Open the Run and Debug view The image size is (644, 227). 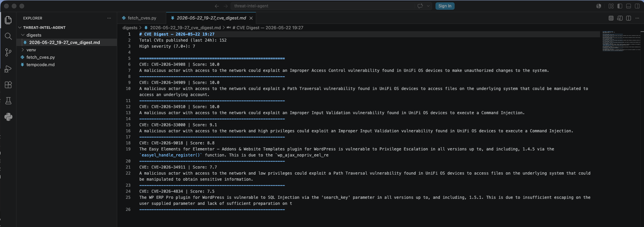8,69
